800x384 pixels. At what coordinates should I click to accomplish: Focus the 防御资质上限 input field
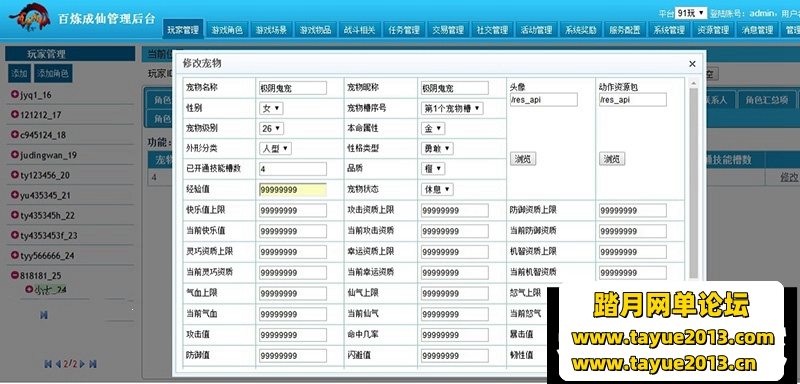pos(633,210)
